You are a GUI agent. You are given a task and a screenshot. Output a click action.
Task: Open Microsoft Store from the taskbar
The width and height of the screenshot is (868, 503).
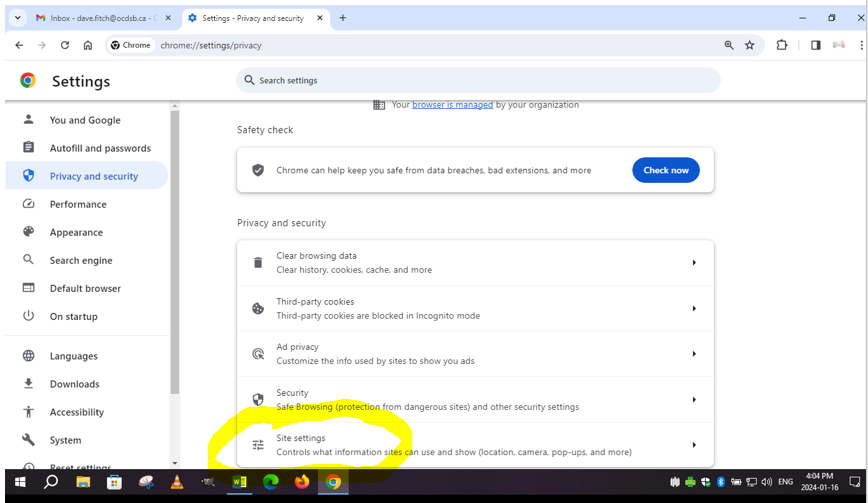(x=115, y=483)
